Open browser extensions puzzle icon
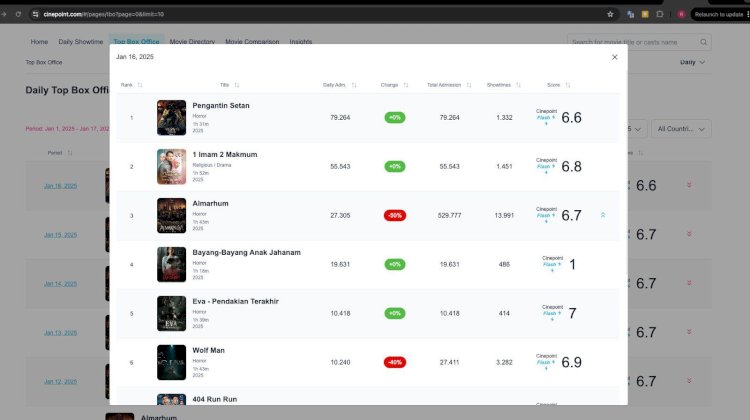The height and width of the screenshot is (420, 750). click(x=660, y=14)
